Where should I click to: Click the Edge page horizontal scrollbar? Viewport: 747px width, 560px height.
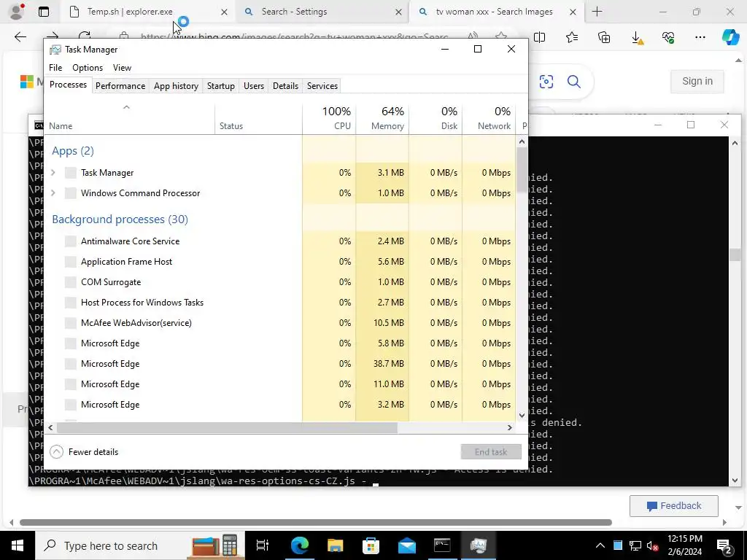(x=315, y=522)
